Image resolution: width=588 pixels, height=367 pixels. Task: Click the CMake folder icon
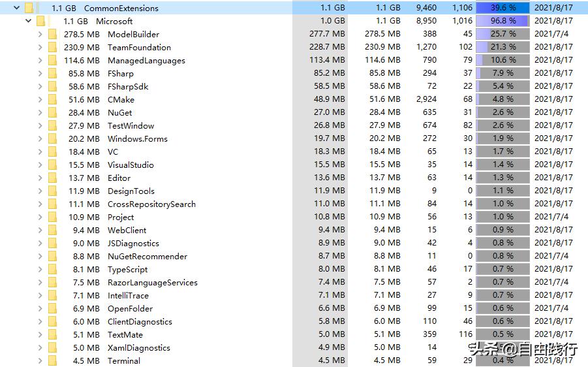52,99
